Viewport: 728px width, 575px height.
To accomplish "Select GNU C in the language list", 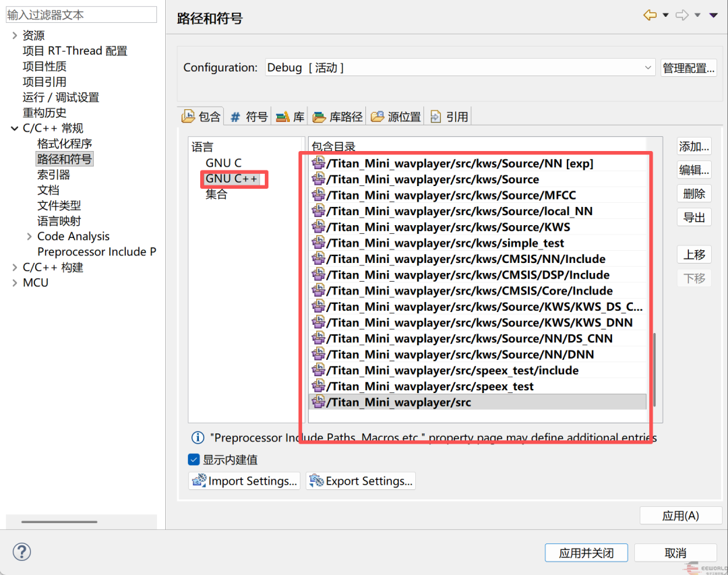I will [x=223, y=163].
